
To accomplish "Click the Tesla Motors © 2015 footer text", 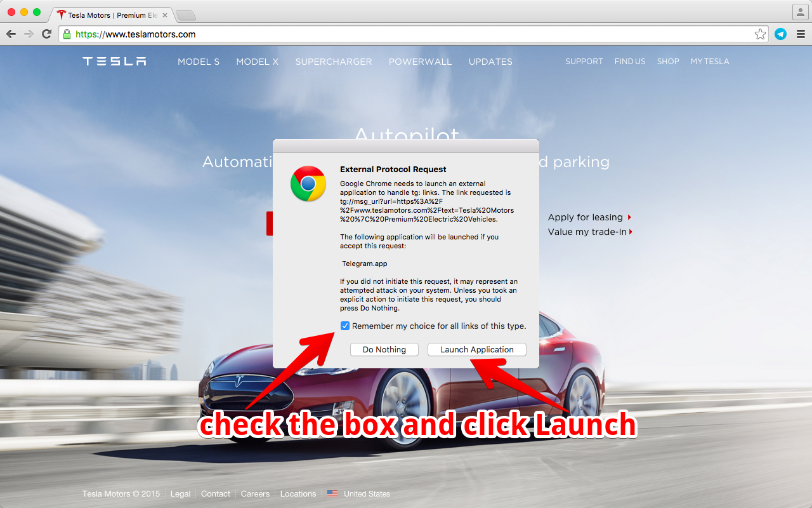I will point(121,493).
